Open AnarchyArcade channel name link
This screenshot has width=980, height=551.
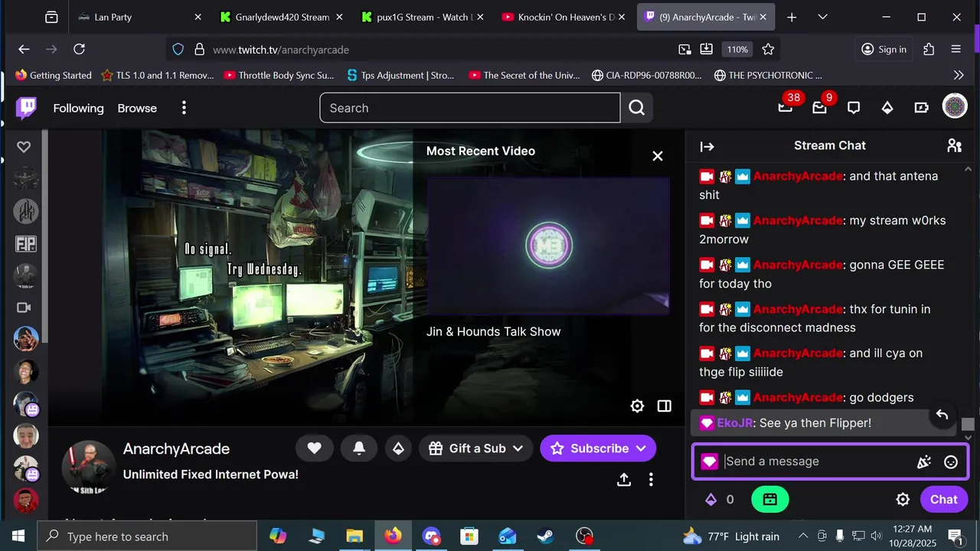pos(176,448)
